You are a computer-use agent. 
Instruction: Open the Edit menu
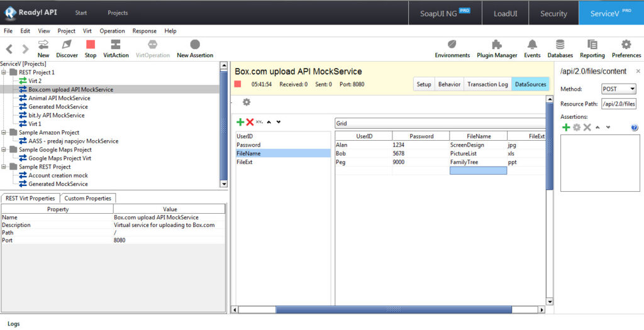(x=25, y=31)
